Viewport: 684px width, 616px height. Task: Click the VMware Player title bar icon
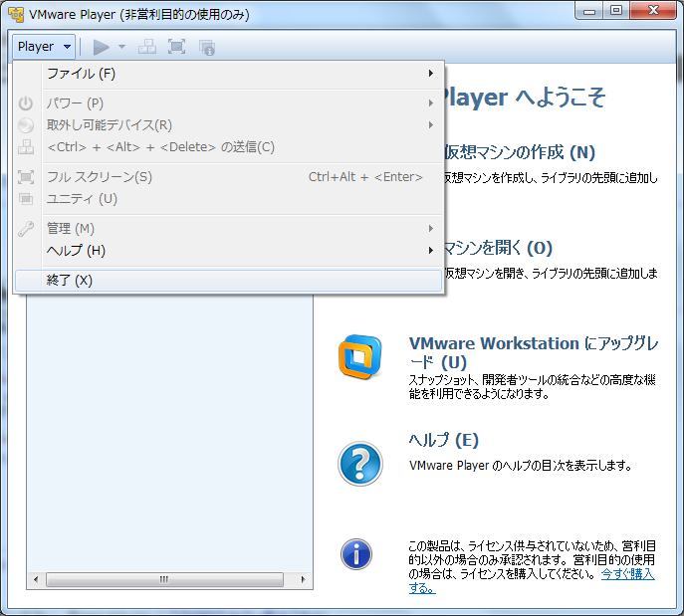point(16,14)
